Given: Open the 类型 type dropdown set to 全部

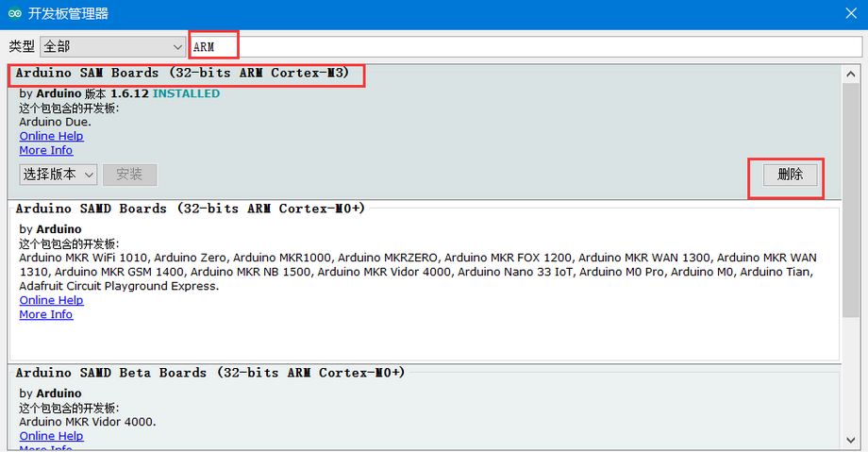Looking at the screenshot, I should [112, 47].
